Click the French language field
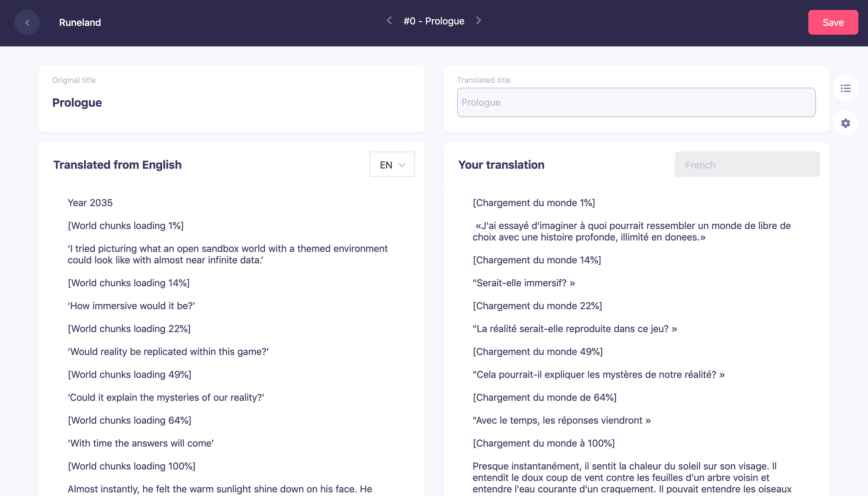 coord(747,165)
